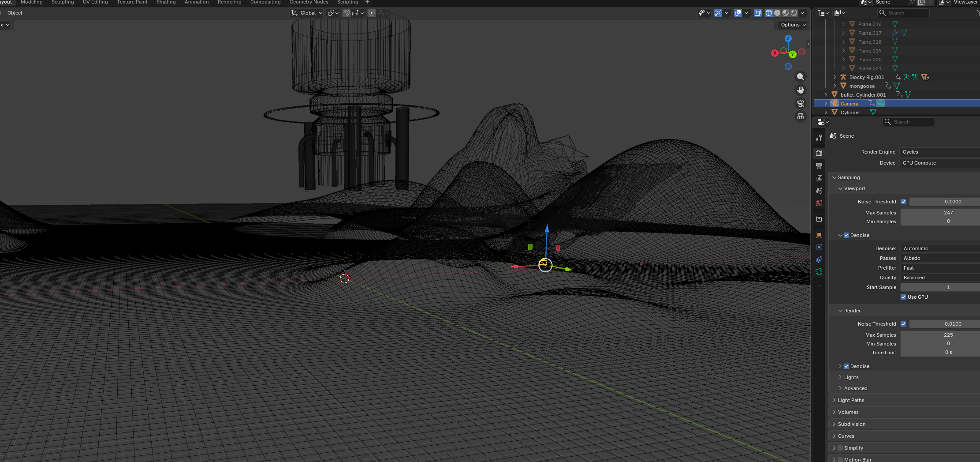
Task: Click the hand pan view icon
Action: click(x=800, y=90)
